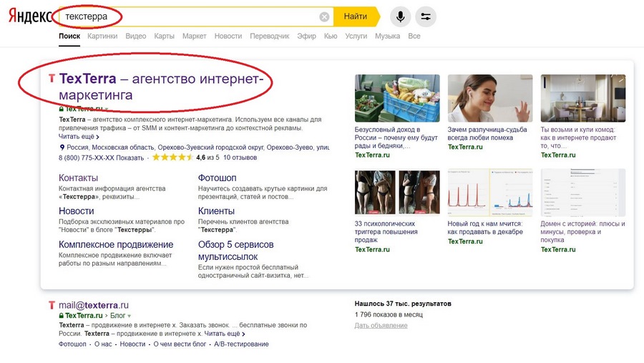Clear the search field with the X icon
The width and height of the screenshot is (644, 363).
point(324,16)
